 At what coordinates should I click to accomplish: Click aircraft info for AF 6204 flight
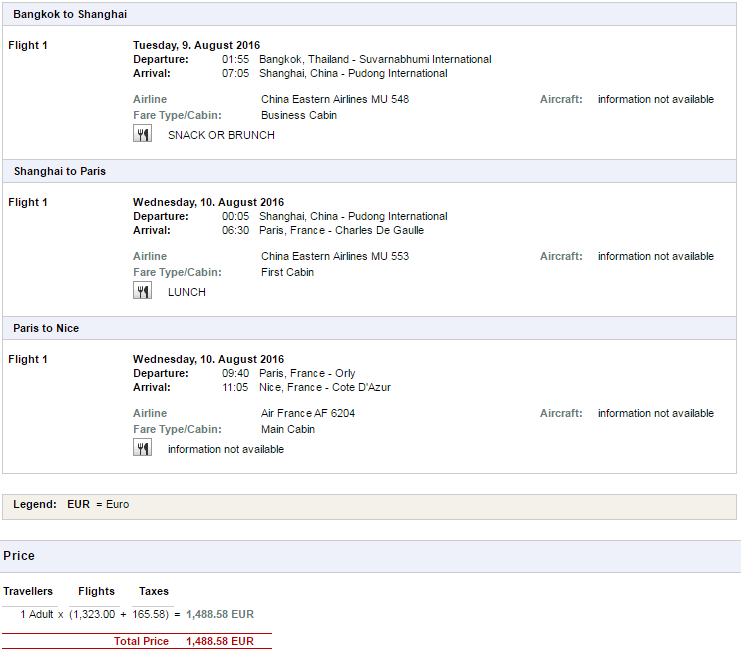(655, 413)
